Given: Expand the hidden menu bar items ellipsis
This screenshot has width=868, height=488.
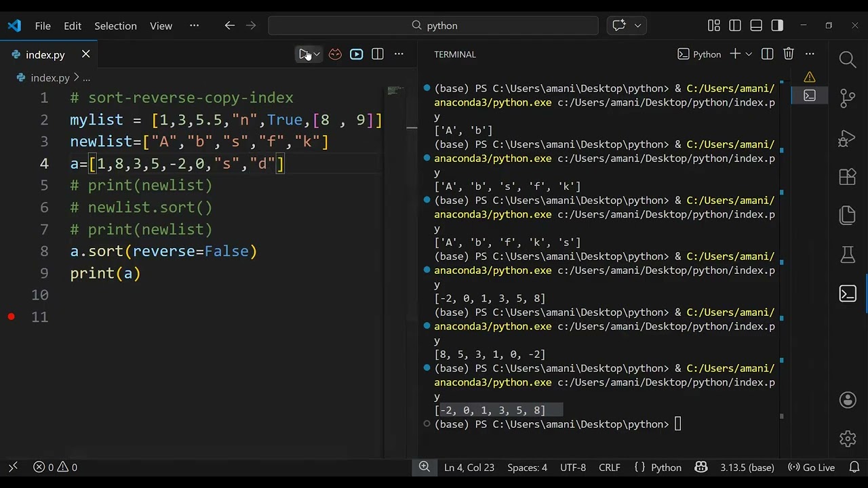Looking at the screenshot, I should pos(195,26).
